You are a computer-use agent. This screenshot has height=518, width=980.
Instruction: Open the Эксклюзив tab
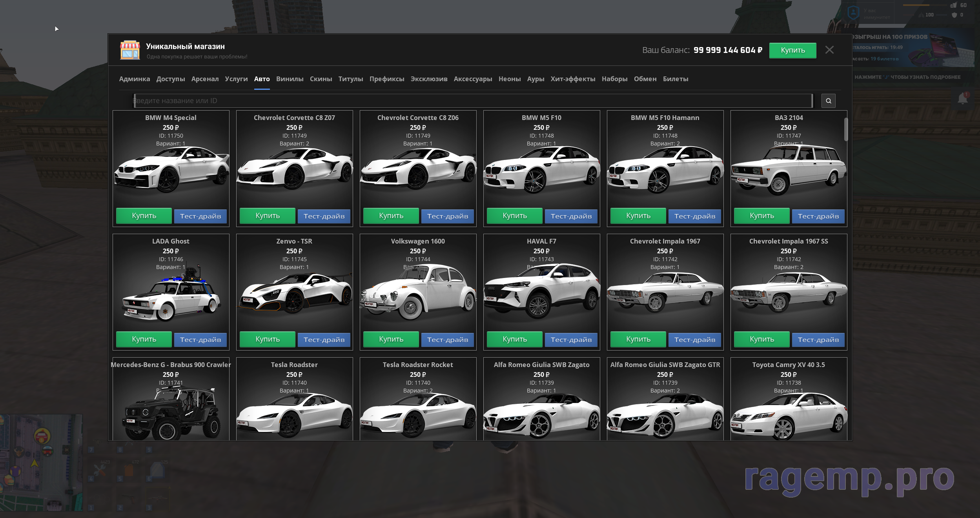[x=429, y=79]
